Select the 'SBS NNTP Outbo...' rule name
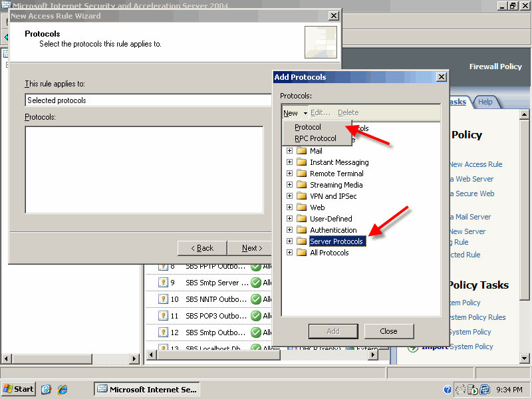The height and width of the screenshot is (399, 532). (x=215, y=299)
